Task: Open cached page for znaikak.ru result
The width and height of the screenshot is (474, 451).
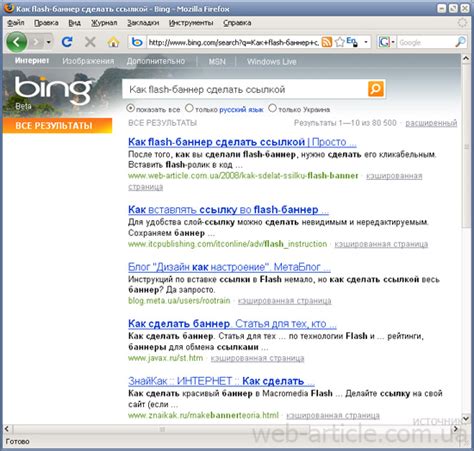Action: [x=333, y=415]
